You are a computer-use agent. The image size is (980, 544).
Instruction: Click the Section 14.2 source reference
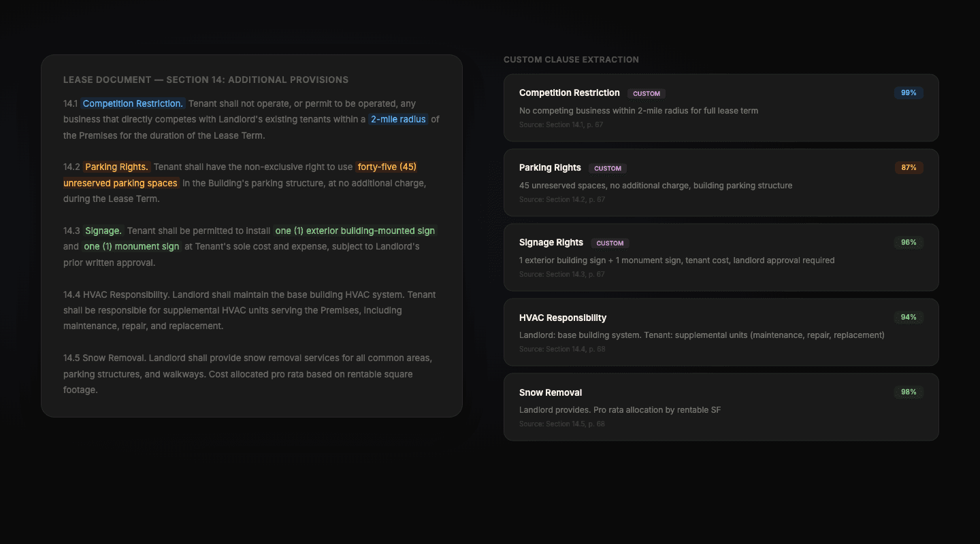(561, 200)
